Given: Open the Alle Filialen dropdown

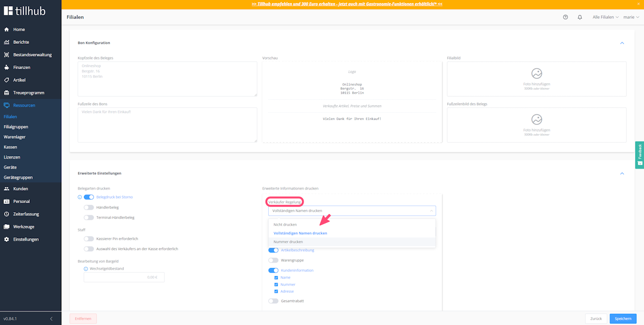Looking at the screenshot, I should pyautogui.click(x=606, y=17).
